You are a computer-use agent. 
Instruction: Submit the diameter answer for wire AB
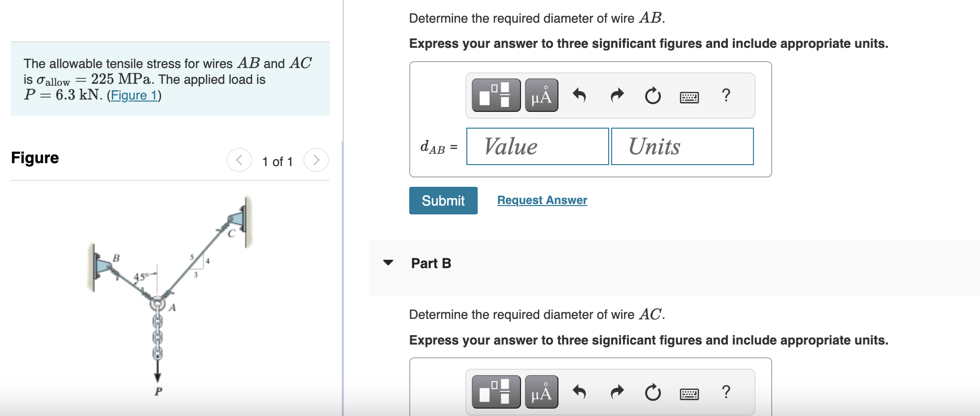coord(443,200)
